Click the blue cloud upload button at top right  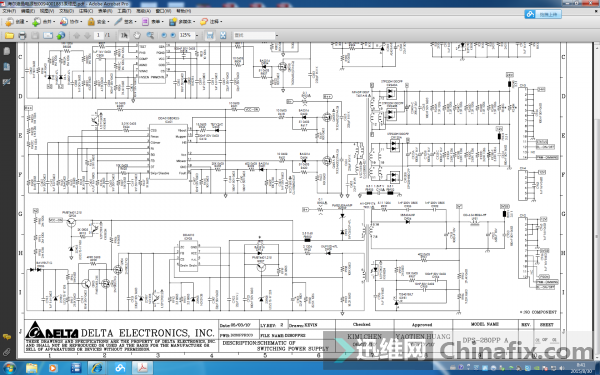pyautogui.click(x=543, y=14)
